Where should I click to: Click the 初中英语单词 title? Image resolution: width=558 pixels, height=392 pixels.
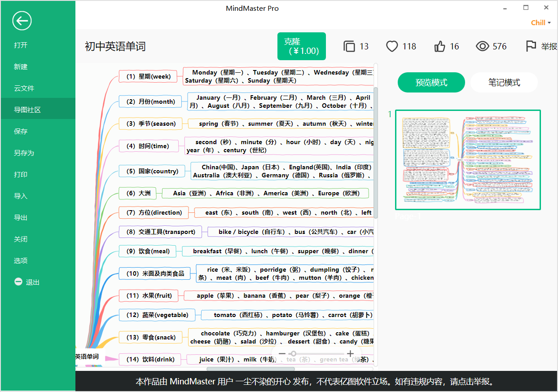click(115, 47)
